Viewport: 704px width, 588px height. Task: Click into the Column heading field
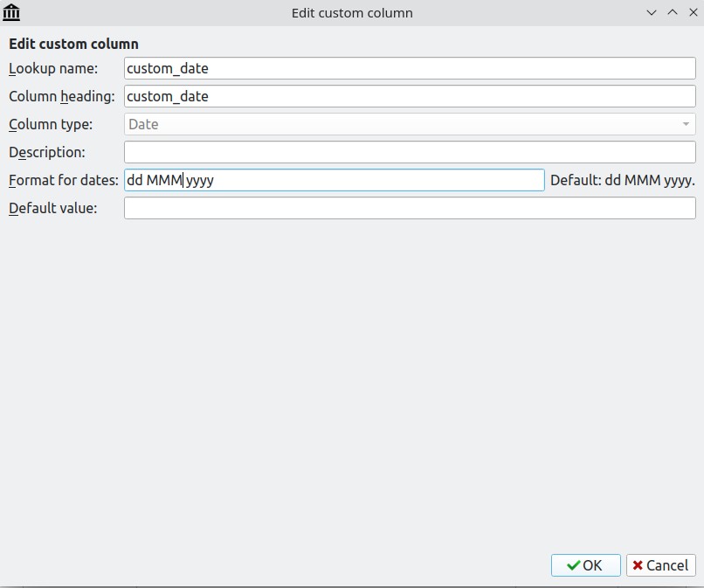(x=410, y=96)
